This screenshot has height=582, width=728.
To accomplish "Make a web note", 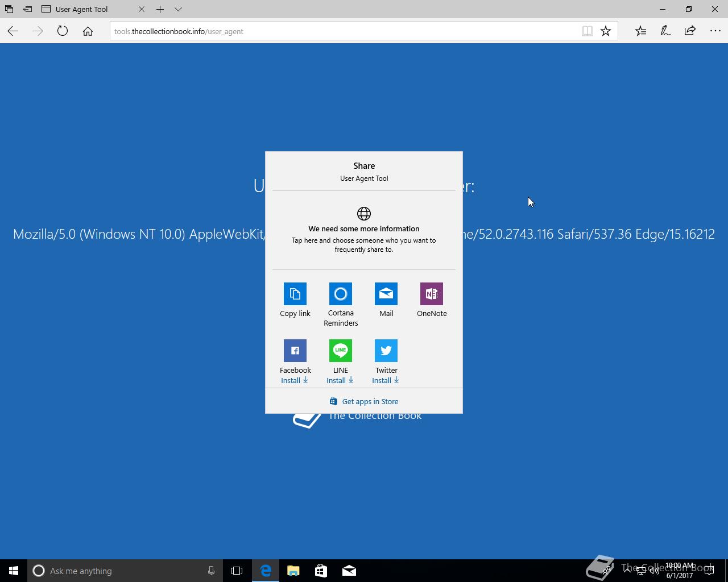I will point(665,31).
